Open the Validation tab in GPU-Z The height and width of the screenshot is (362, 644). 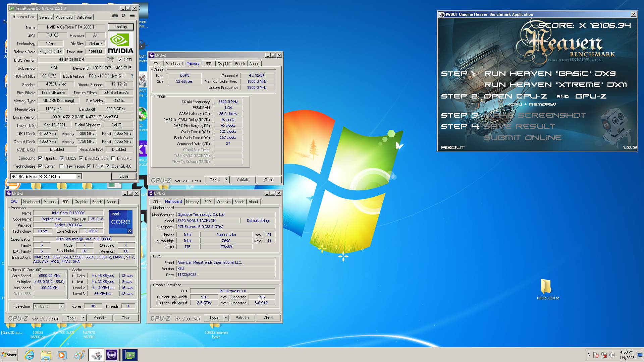[84, 17]
